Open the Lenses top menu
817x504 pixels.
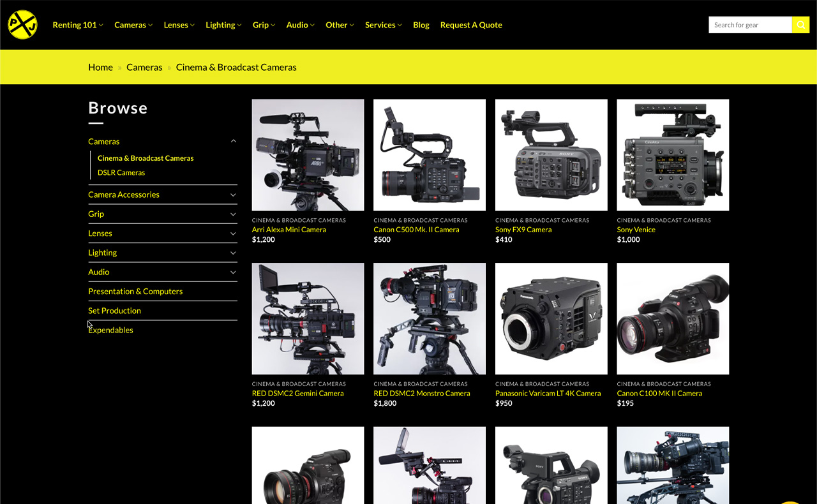pos(179,25)
